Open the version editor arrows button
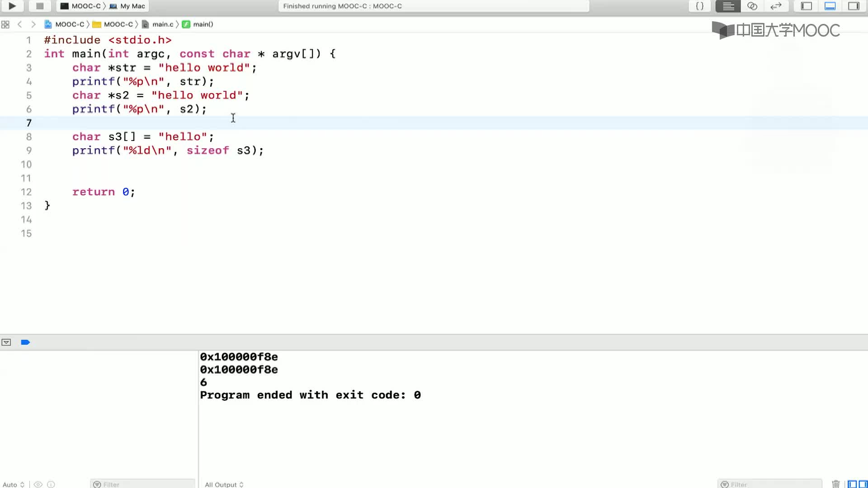This screenshot has width=868, height=488. 776,6
